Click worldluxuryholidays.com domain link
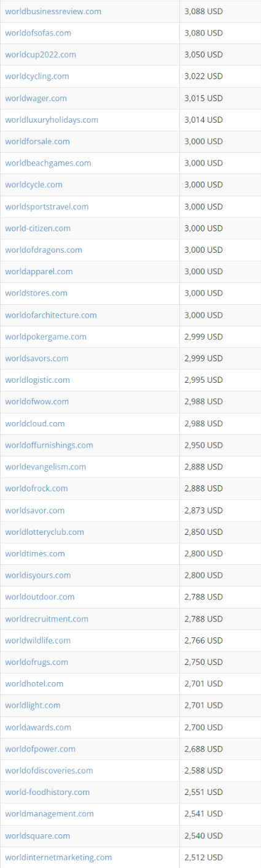 click(52, 120)
